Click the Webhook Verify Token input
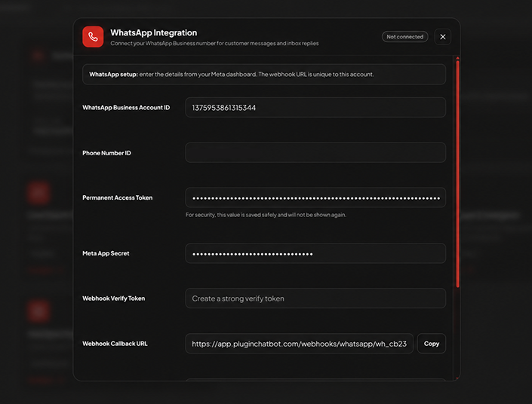532x404 pixels. tap(315, 298)
